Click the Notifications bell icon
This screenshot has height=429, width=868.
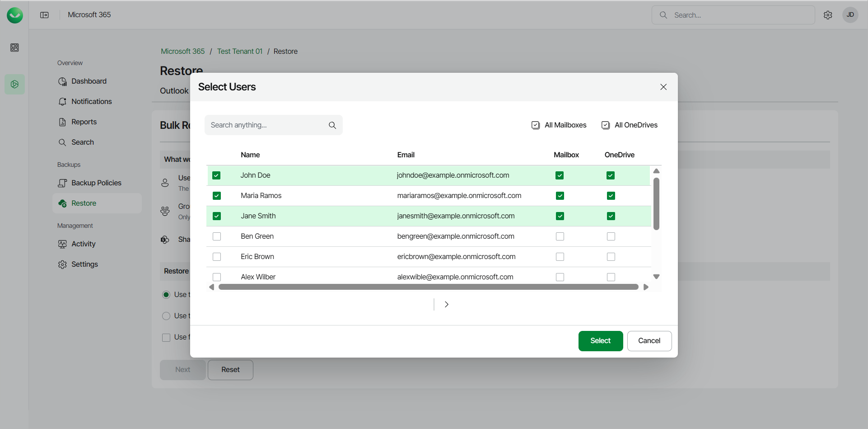[62, 102]
